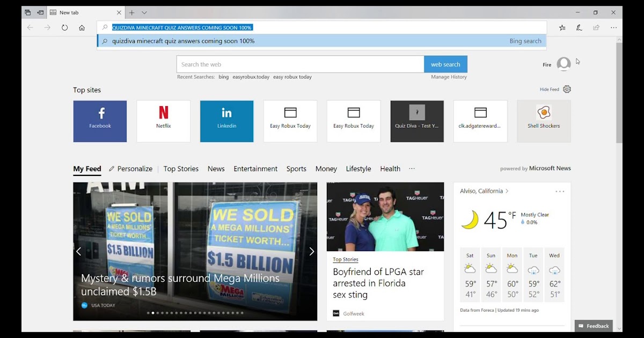Click the Manage History link
The height and width of the screenshot is (338, 644).
449,77
